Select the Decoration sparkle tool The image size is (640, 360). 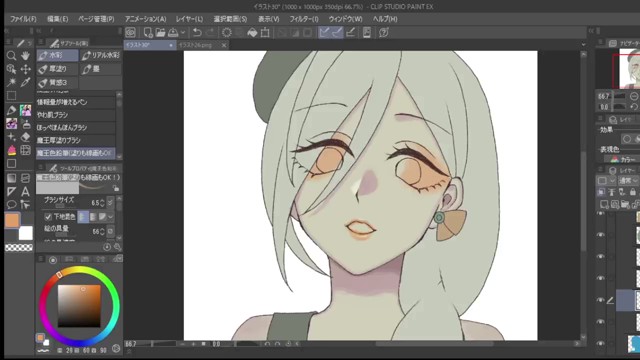(x=11, y=137)
